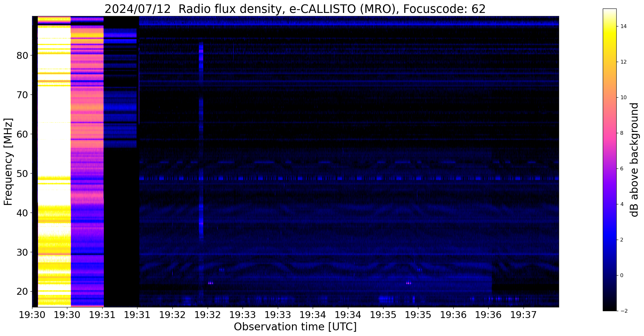The image size is (644, 336).
Task: Click the 12 value on the colorbar
Action: pos(623,62)
